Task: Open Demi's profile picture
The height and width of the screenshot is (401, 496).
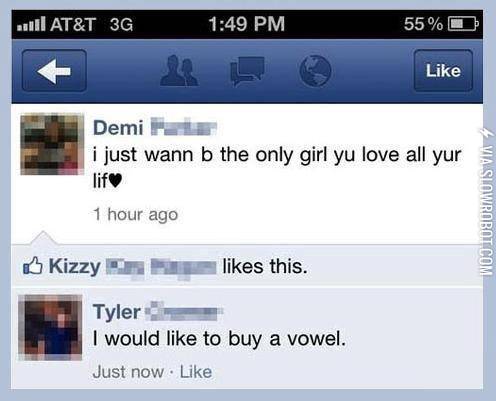Action: click(x=52, y=144)
